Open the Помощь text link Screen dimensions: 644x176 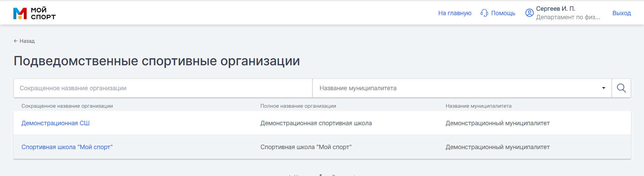503,13
